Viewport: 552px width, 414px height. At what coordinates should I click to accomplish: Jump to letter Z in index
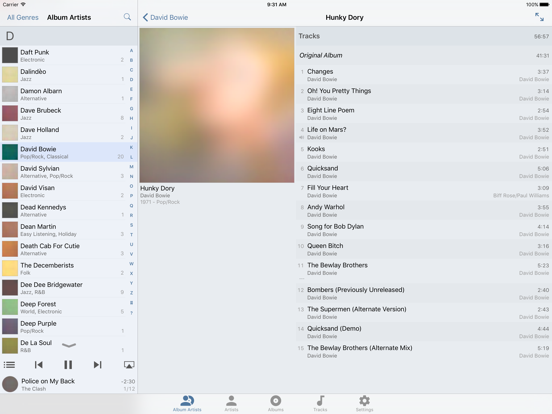coord(131,293)
